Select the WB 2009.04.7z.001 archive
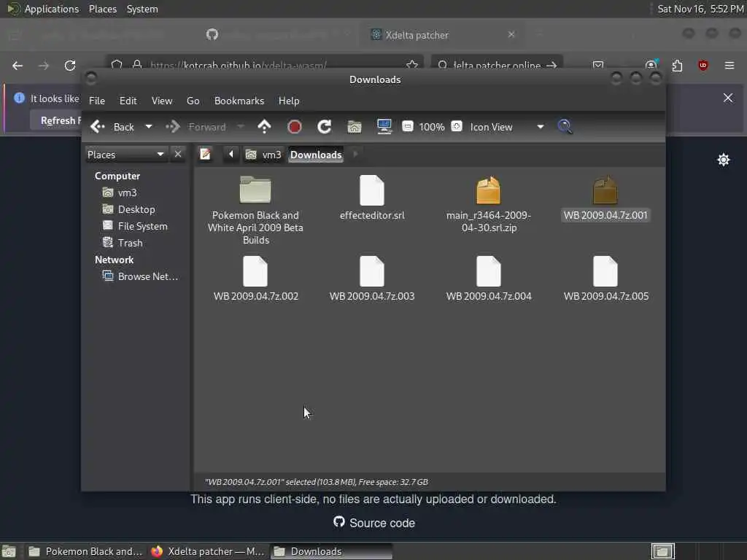 click(605, 197)
